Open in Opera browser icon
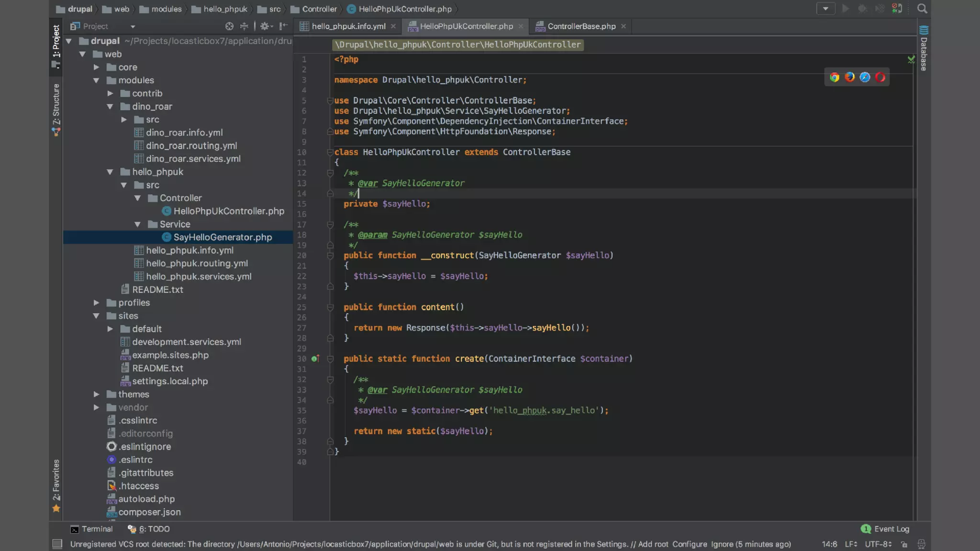Image resolution: width=980 pixels, height=551 pixels. click(x=880, y=77)
